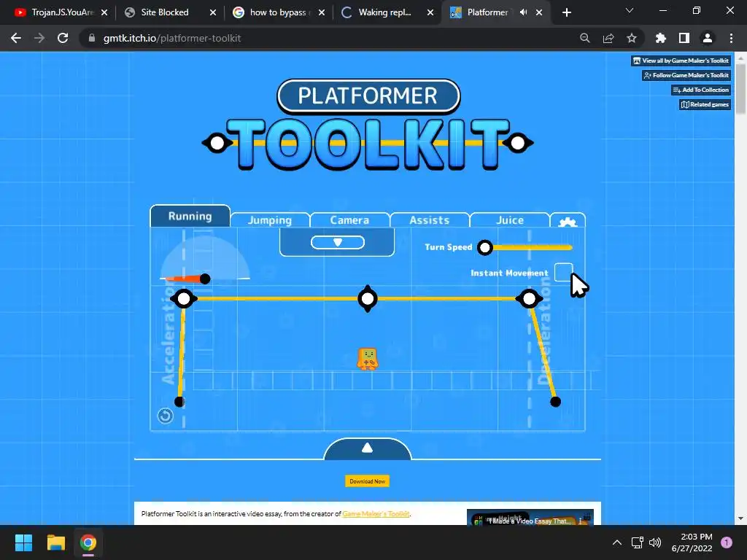Viewport: 747px width, 560px height.
Task: Go back to previous page
Action: (x=16, y=38)
